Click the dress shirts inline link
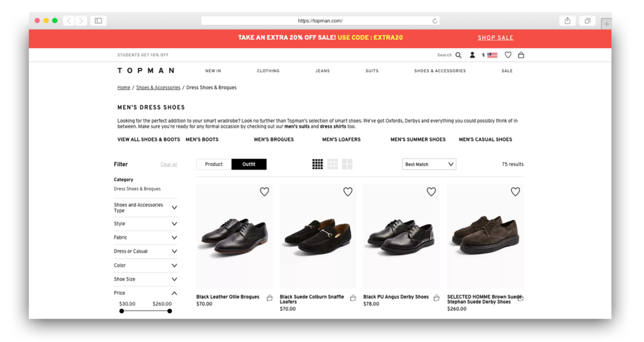 pos(333,126)
